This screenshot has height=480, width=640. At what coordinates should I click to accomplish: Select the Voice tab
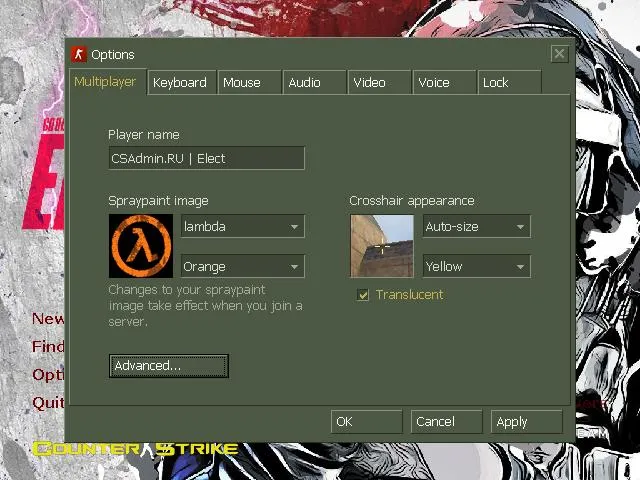point(444,82)
